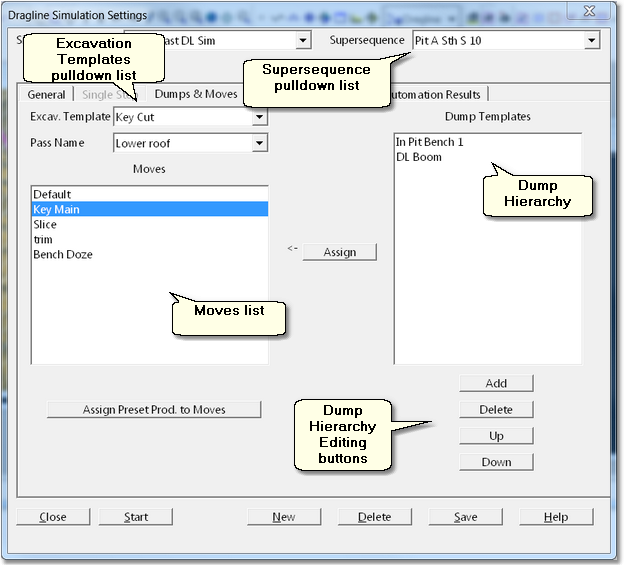Select the Key Main move
624x567 pixels.
click(150, 209)
